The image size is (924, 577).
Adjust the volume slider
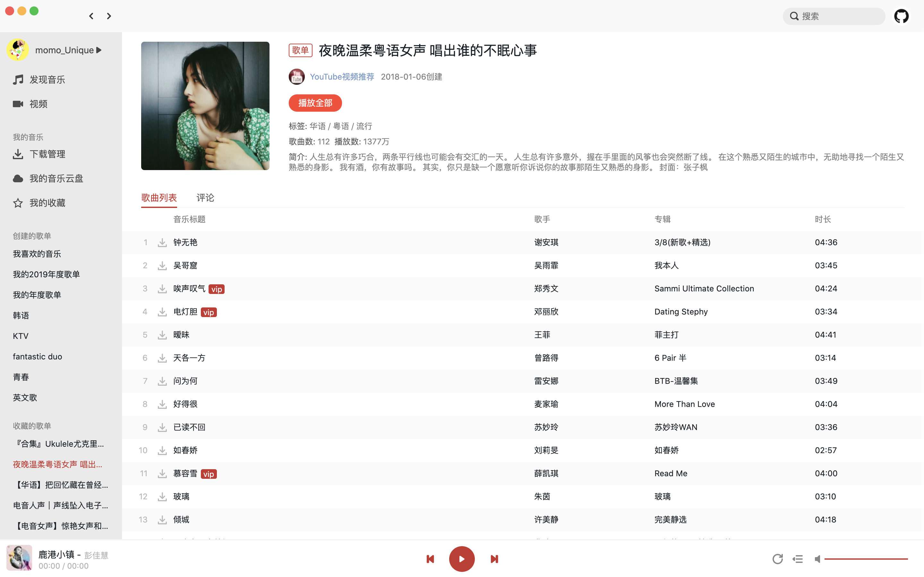point(866,559)
